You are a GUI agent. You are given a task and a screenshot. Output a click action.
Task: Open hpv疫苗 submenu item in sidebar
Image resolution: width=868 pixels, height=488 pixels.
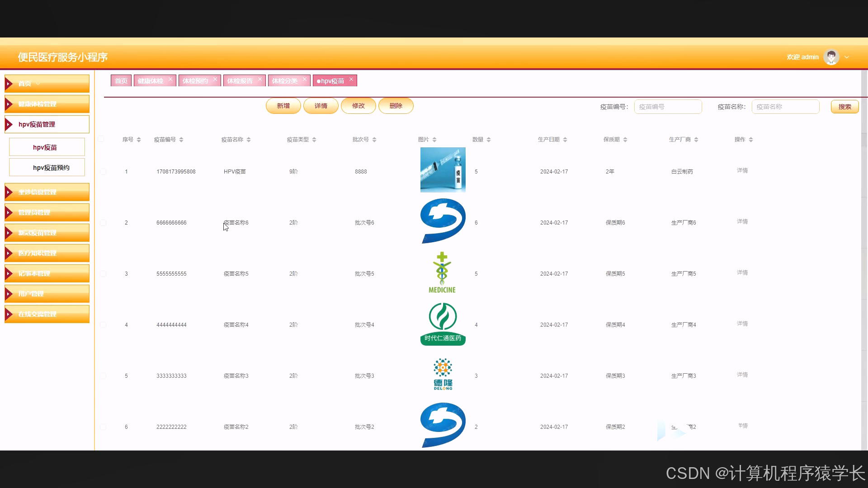[x=47, y=147]
